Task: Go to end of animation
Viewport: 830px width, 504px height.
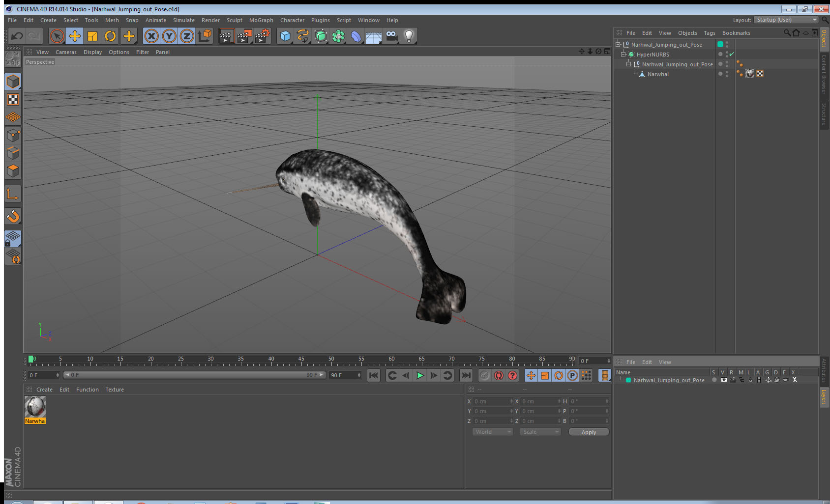Action: 466,375
